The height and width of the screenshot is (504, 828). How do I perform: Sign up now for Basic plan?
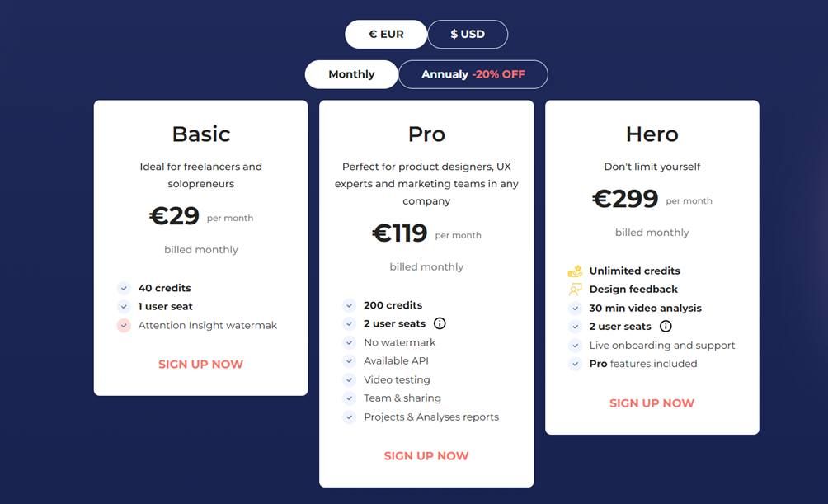click(200, 364)
